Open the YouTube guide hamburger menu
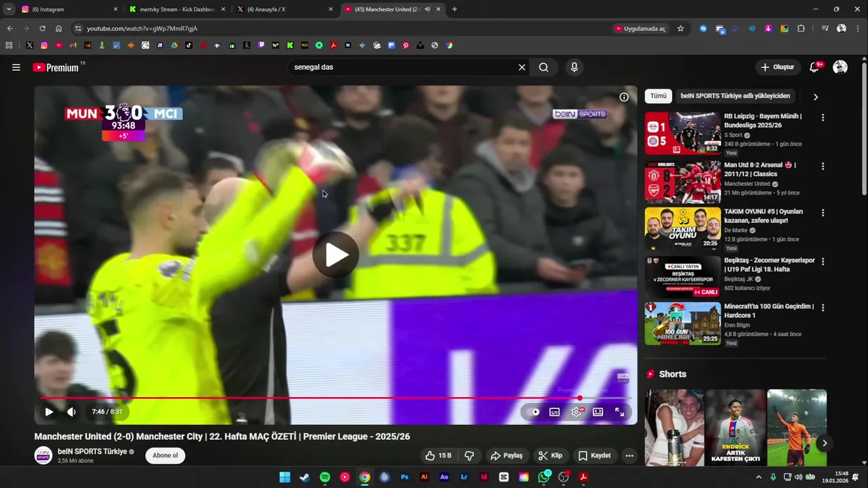 coord(16,67)
